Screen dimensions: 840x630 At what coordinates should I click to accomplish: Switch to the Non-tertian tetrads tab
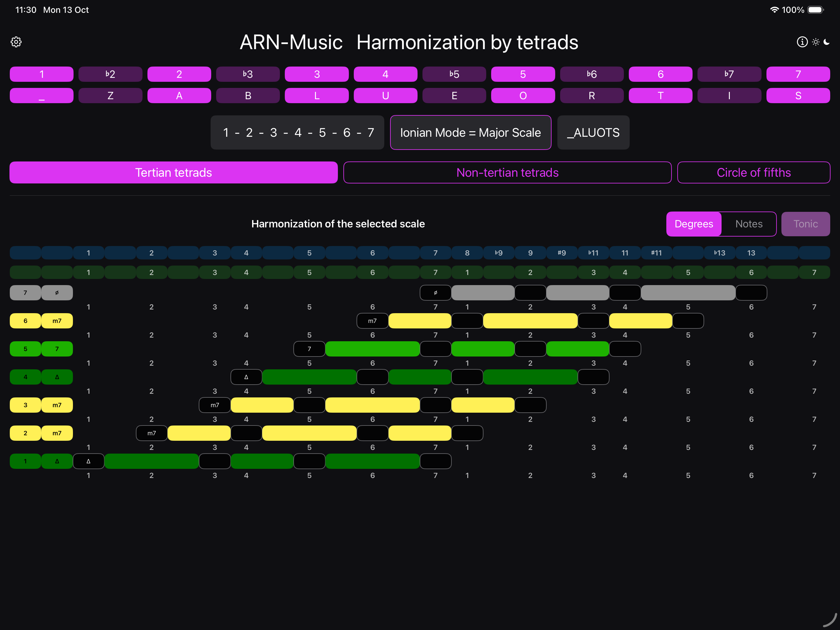pos(507,173)
